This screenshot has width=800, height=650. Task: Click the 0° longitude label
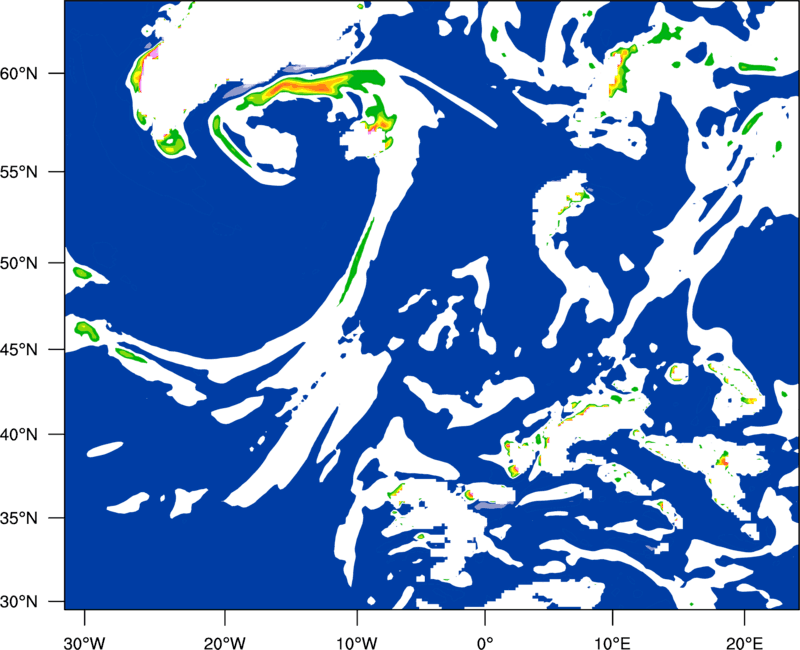(x=485, y=643)
